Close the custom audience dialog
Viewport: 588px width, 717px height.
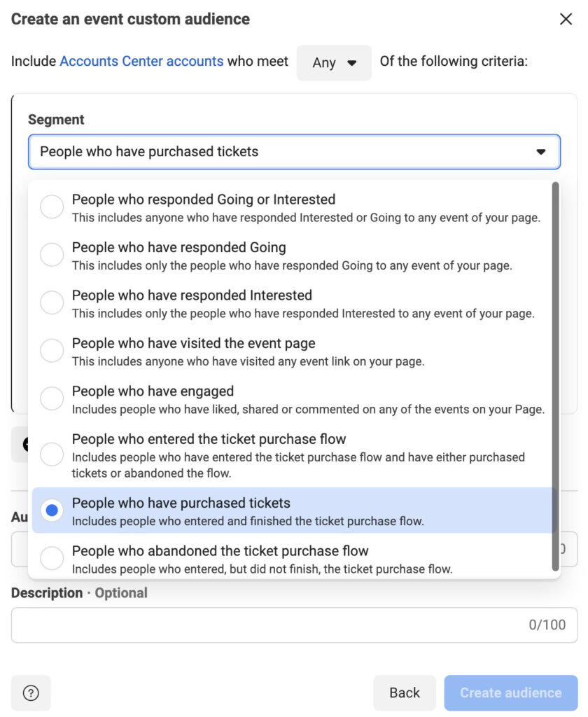567,20
